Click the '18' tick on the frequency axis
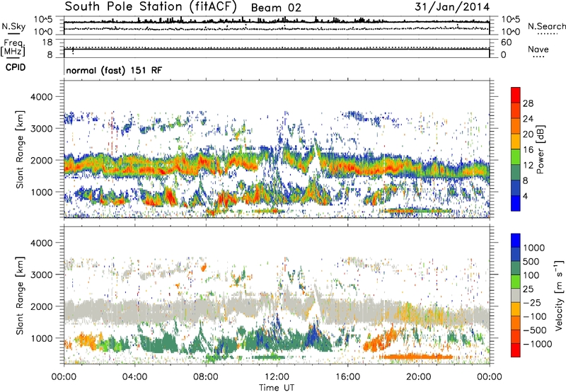Viewport: 566px width, 392px height. [x=47, y=42]
